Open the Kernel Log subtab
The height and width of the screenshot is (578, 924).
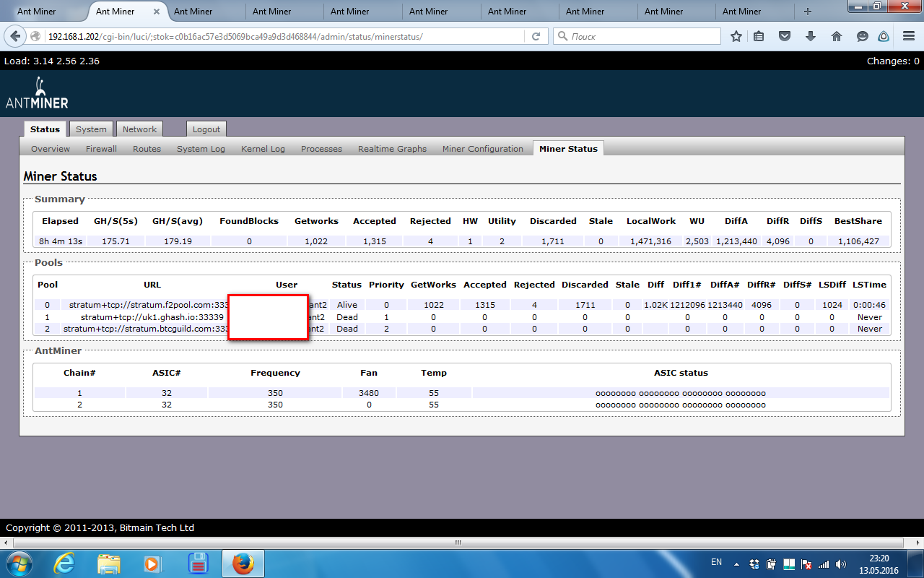(x=263, y=149)
